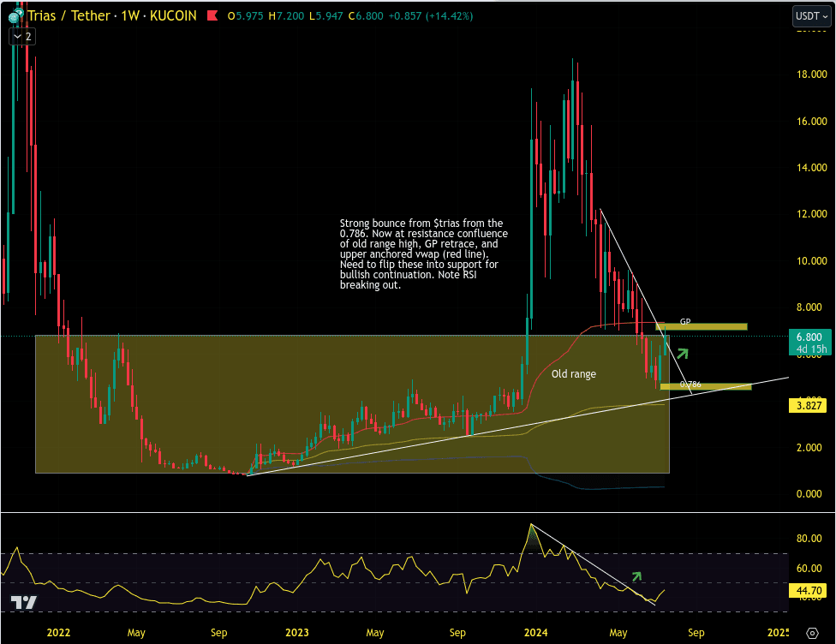Click the 60.00 RSI axis label
Viewport: 836px width, 644px height.
pyautogui.click(x=809, y=569)
